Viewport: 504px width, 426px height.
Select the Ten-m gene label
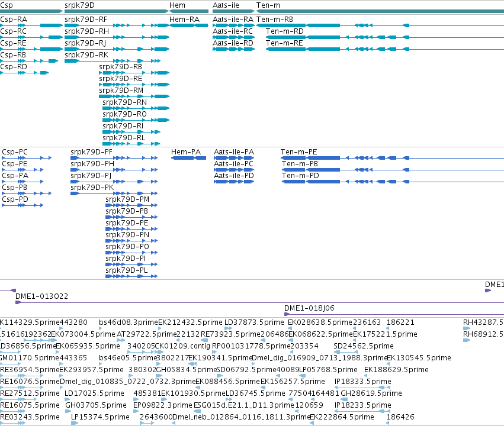pos(268,5)
